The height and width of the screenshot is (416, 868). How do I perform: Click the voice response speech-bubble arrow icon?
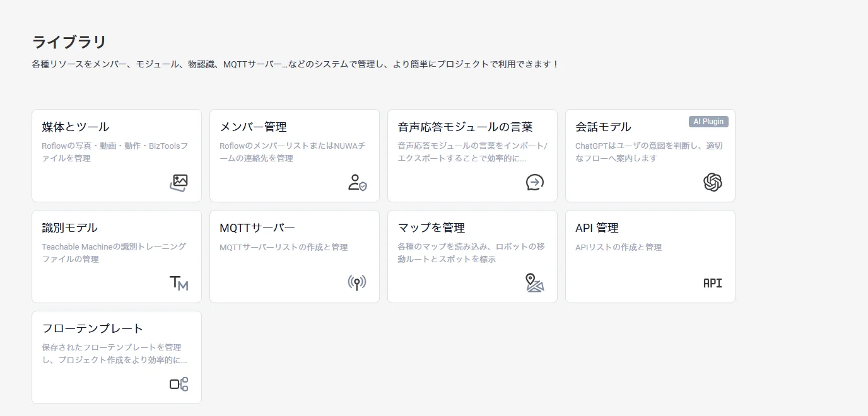coord(535,182)
